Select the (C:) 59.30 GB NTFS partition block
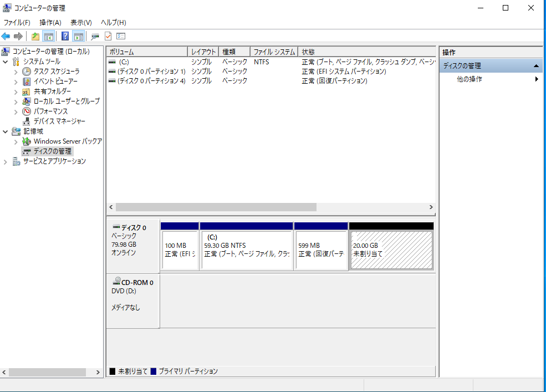The image size is (546, 392). (x=246, y=250)
